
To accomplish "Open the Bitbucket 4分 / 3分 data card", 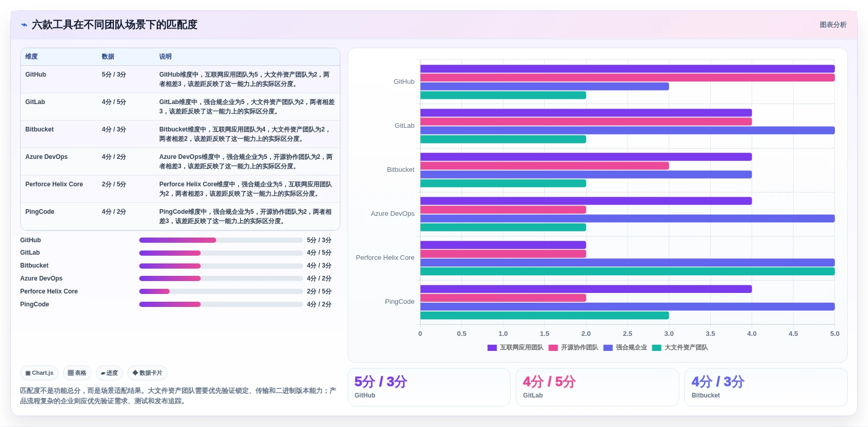I will tap(766, 387).
